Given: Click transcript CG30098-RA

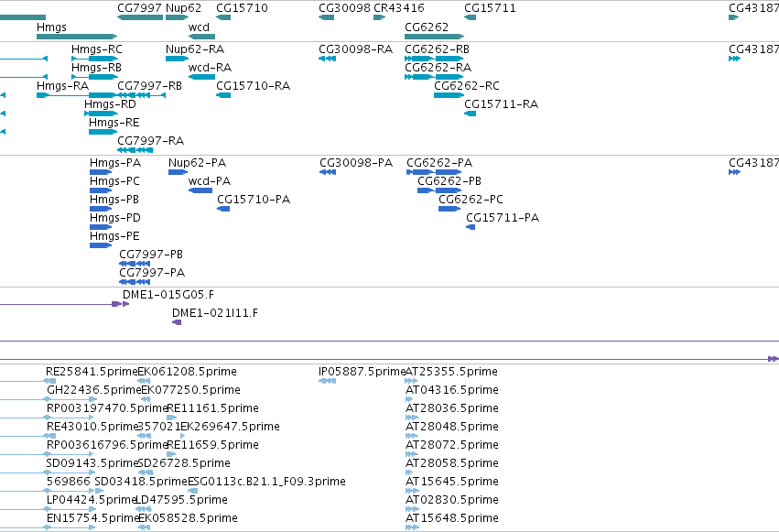Looking at the screenshot, I should 328,59.
